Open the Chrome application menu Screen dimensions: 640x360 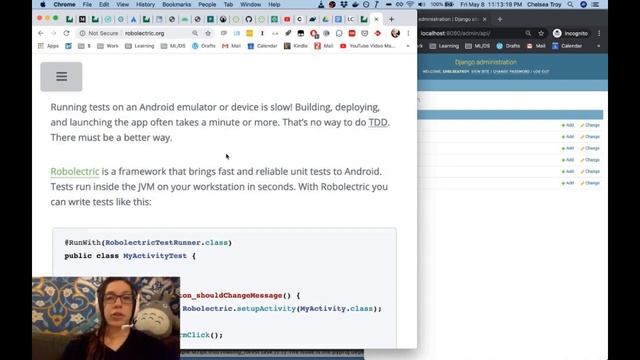tap(64, 4)
